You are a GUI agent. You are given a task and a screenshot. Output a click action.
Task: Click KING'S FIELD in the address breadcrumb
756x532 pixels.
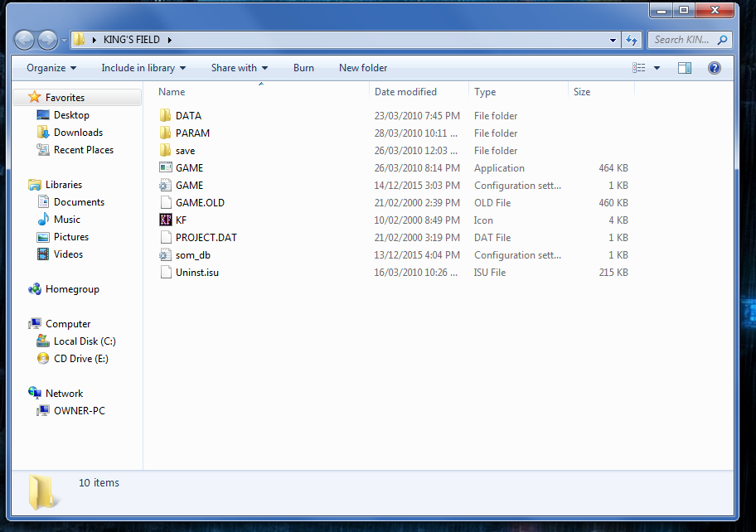[131, 40]
